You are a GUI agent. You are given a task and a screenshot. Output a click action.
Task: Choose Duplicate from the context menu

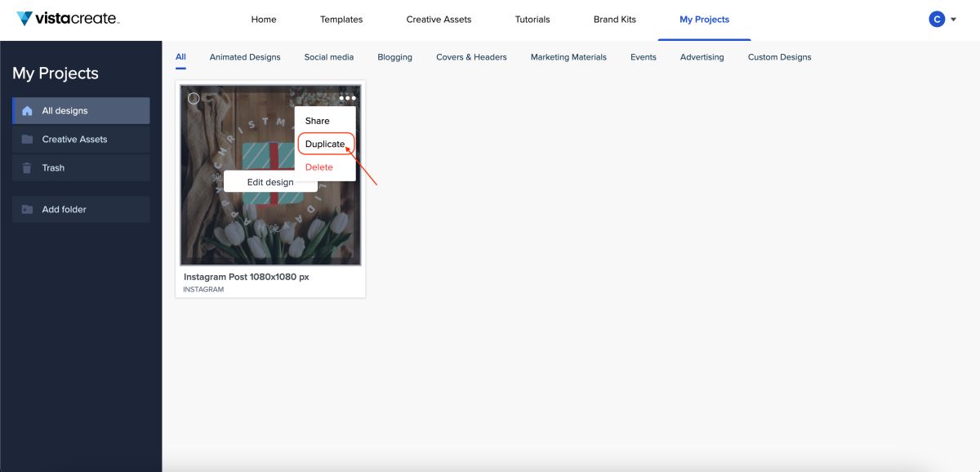click(x=325, y=144)
